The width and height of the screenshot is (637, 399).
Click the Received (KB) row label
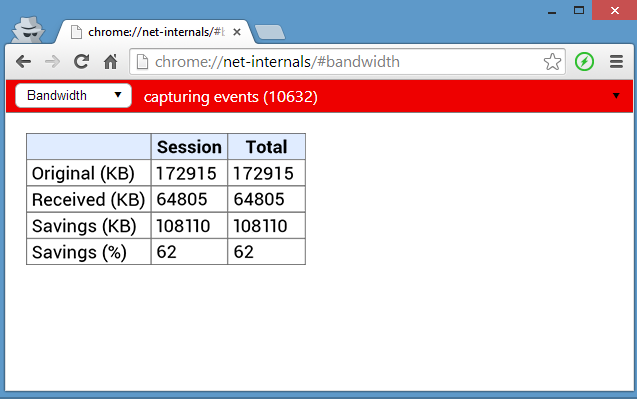coord(88,200)
